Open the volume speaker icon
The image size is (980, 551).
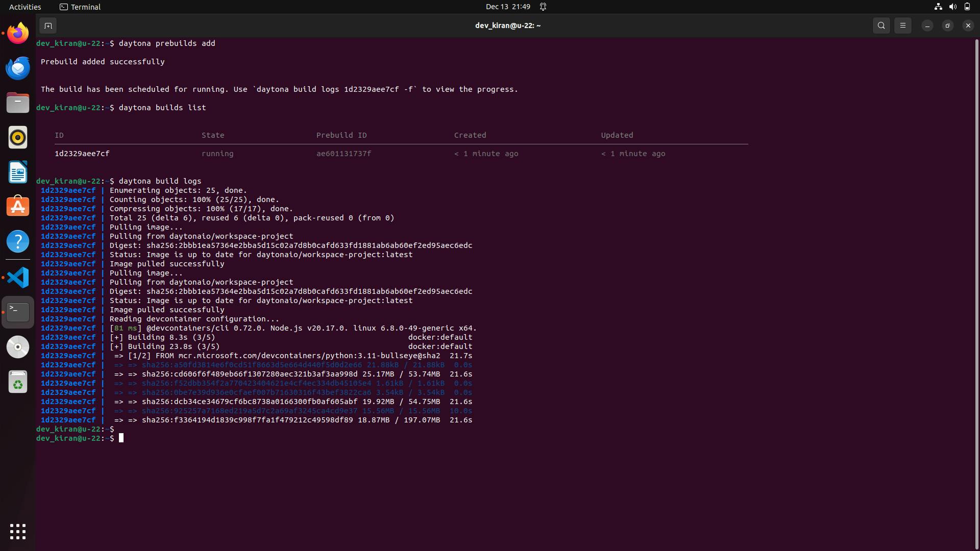(x=952, y=7)
